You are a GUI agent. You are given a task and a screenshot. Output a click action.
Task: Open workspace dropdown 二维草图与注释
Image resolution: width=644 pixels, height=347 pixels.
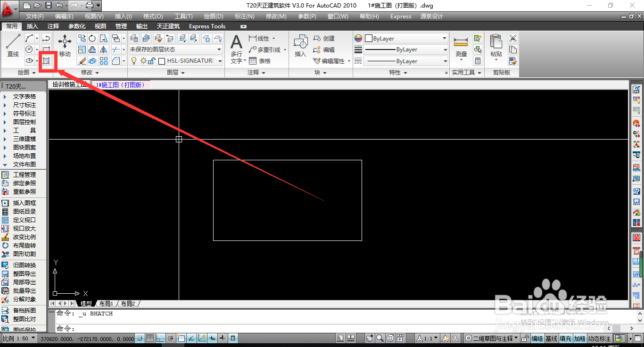click(491, 339)
